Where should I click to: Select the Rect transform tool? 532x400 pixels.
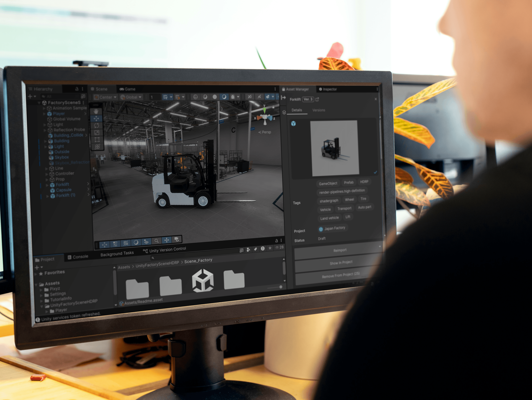point(97,140)
